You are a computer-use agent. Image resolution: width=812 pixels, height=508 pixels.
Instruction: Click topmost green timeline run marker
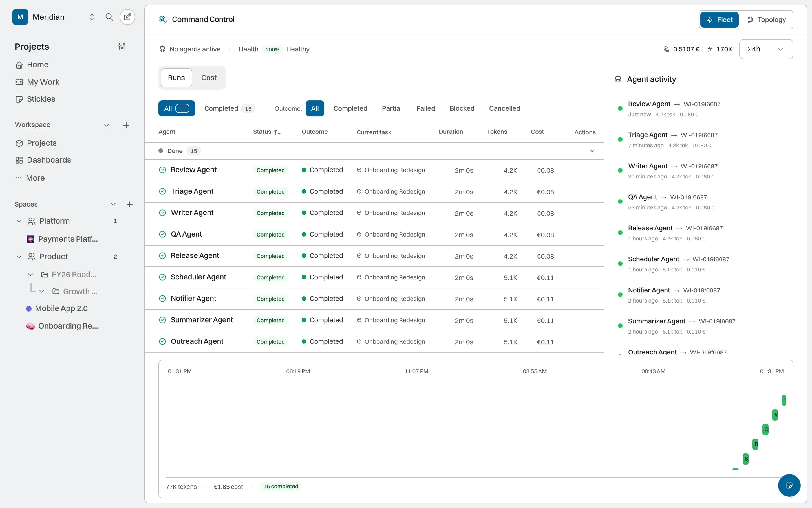pyautogui.click(x=784, y=400)
